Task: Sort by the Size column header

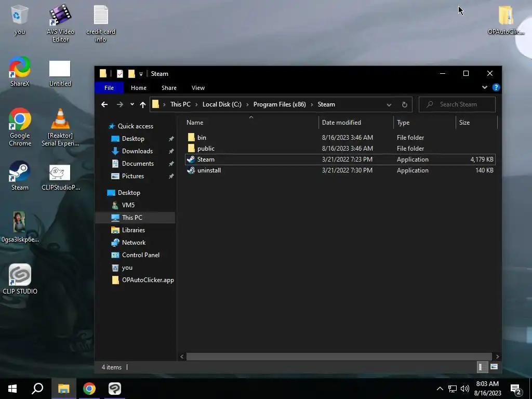Action: pos(476,123)
